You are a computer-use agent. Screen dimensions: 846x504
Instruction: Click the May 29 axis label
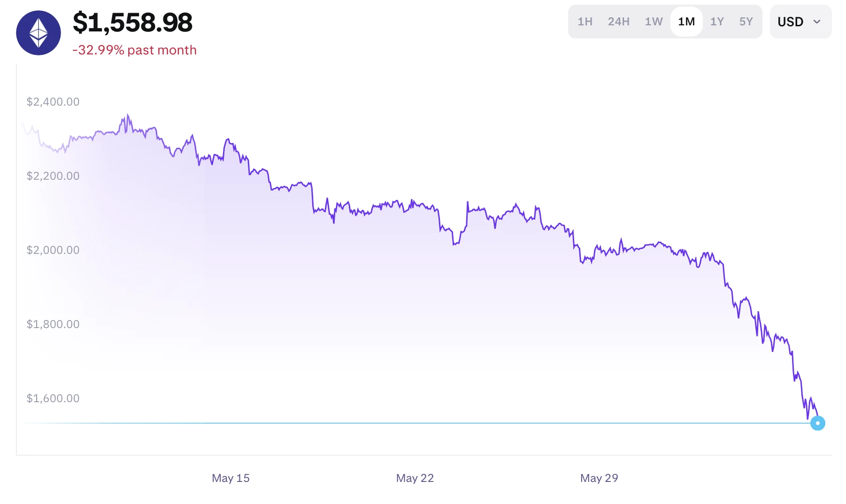coord(599,478)
